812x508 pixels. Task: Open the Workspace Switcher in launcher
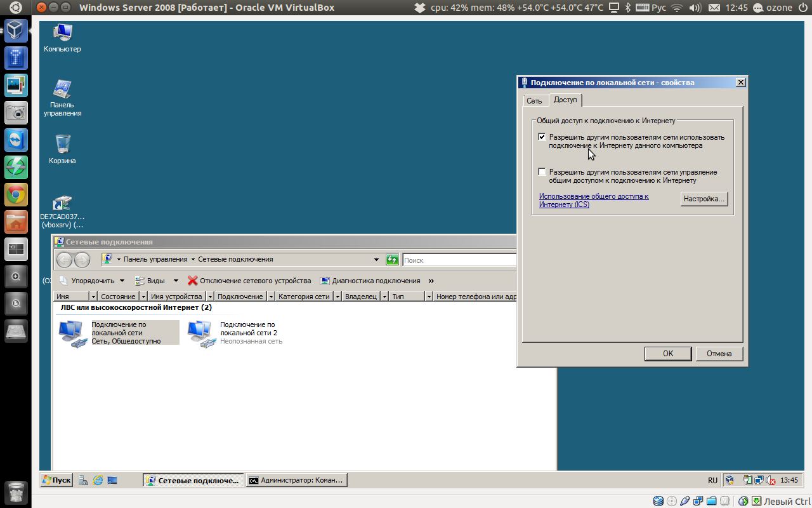[16, 249]
